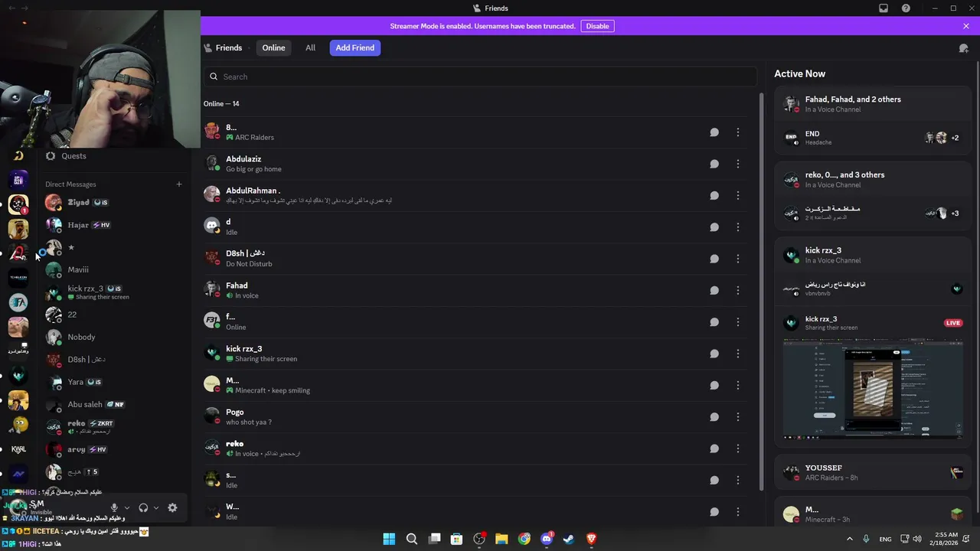Create a DM with the plus icon

(x=179, y=184)
